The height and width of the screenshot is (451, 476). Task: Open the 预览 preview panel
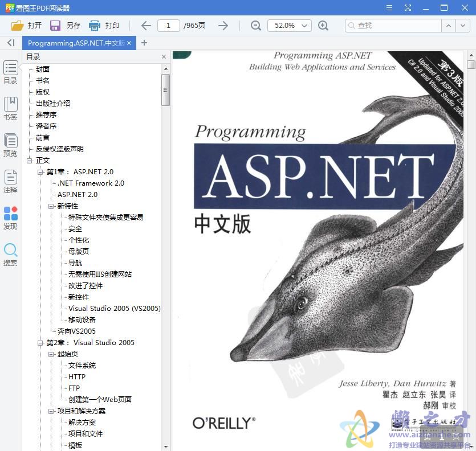point(10,143)
